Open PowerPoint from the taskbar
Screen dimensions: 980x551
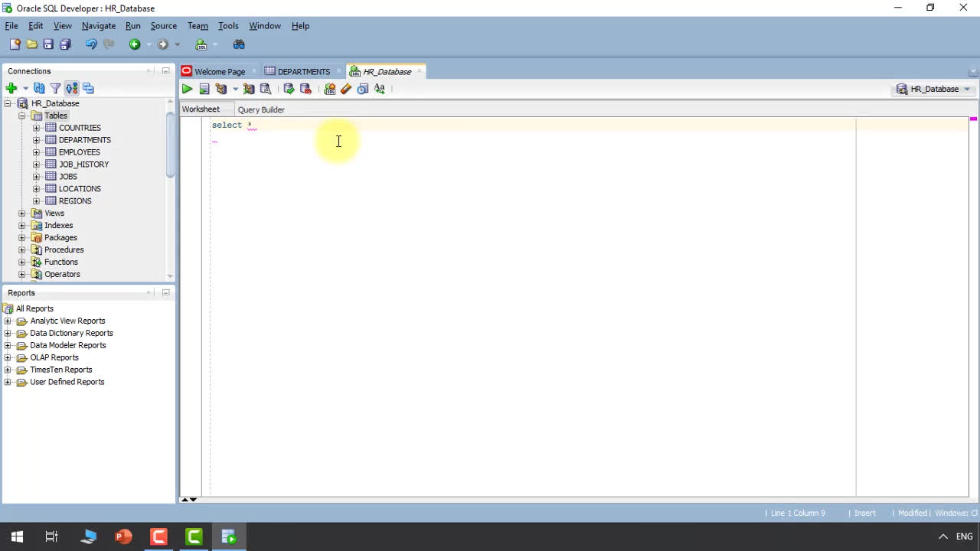(x=123, y=536)
